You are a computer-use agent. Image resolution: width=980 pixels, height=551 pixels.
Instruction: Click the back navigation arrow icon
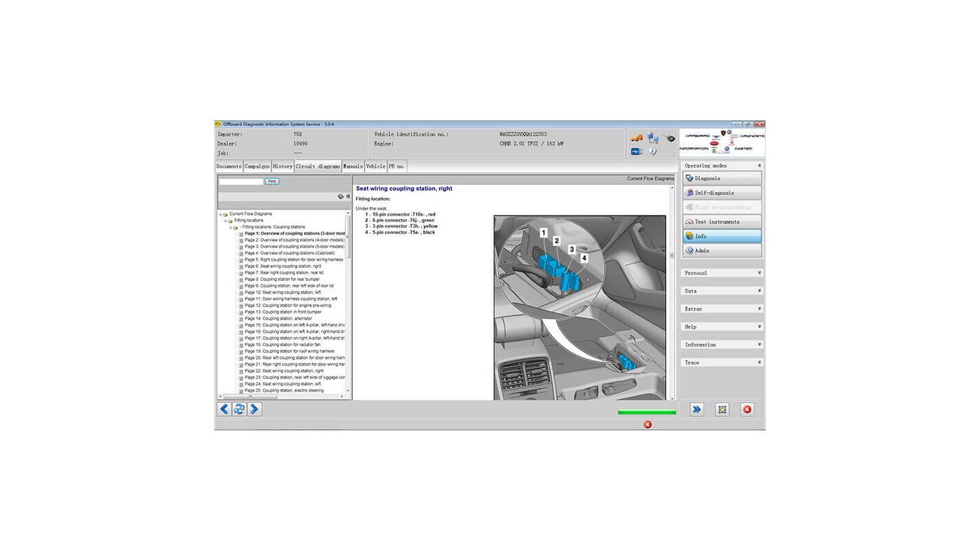[x=224, y=409]
